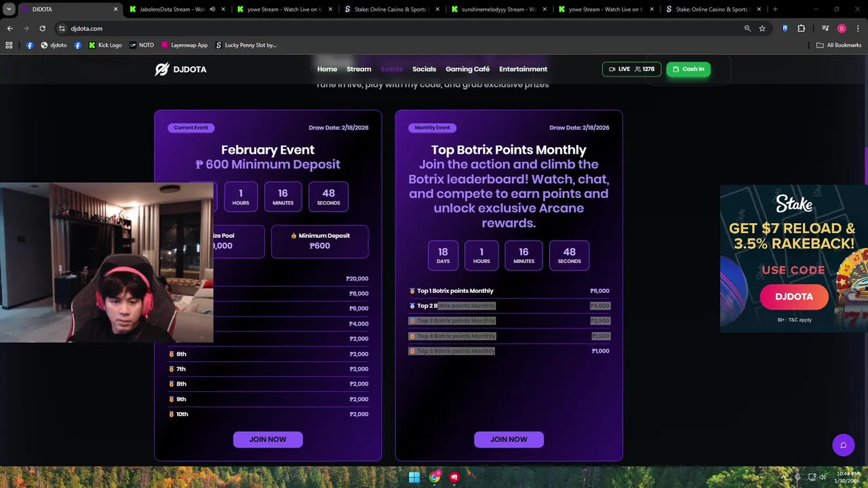
Task: Switch to the first yowe Stream tab
Action: [283, 9]
